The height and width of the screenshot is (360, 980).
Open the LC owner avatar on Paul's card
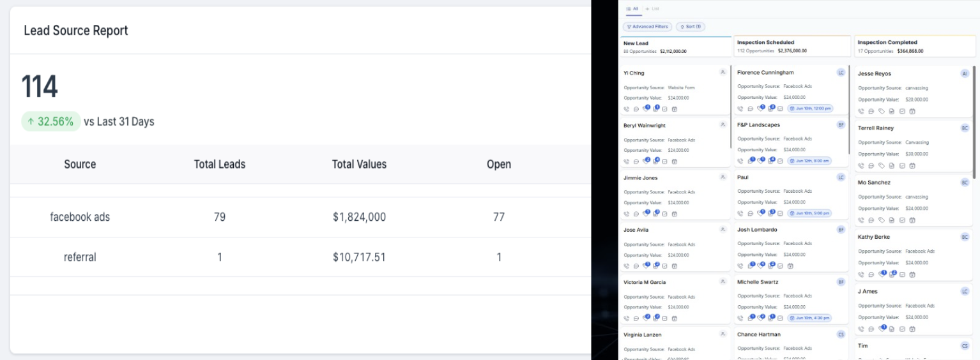841,177
